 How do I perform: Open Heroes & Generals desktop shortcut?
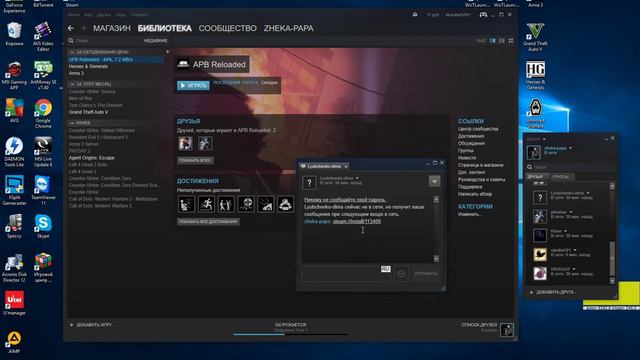535,76
